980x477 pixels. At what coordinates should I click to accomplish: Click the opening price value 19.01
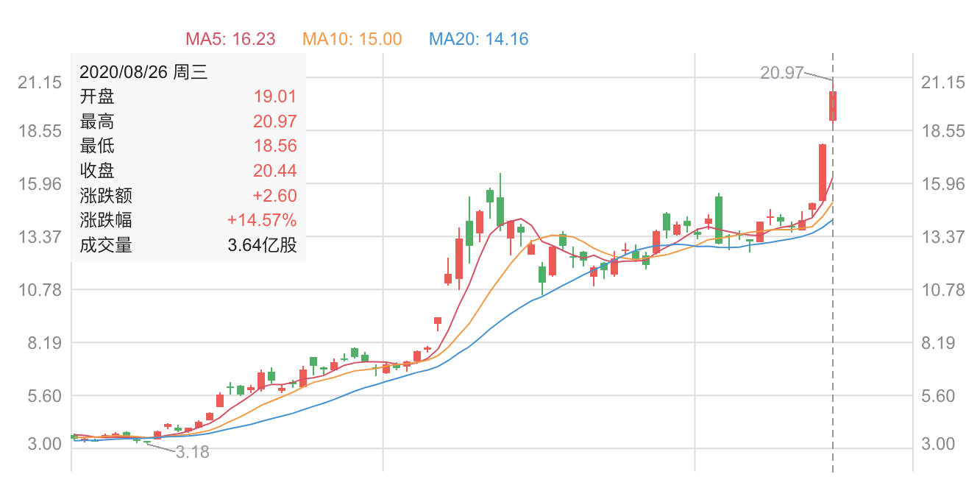274,97
